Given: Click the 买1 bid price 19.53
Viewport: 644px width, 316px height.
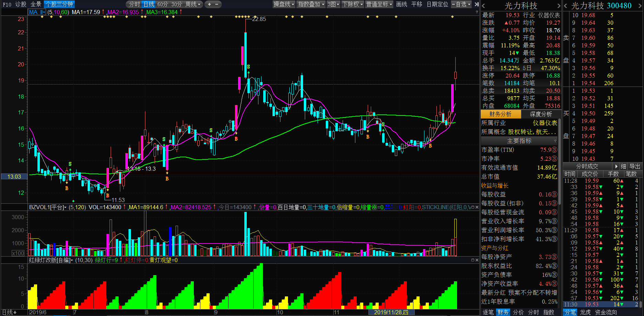Looking at the screenshot, I should (588, 91).
